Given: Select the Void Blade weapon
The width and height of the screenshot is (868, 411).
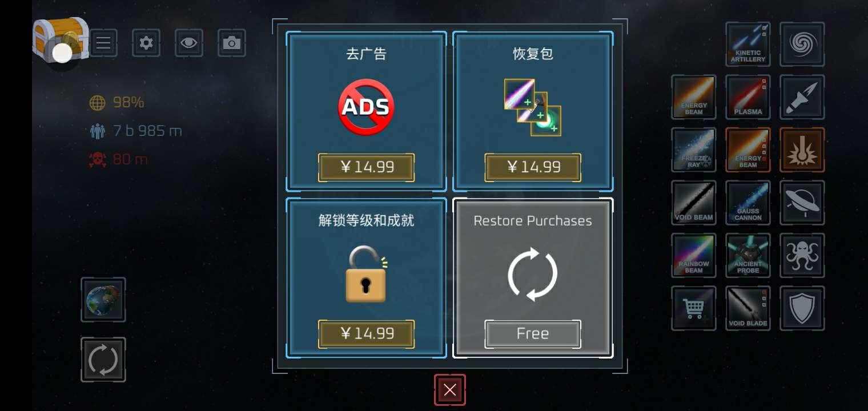Looking at the screenshot, I should [x=748, y=308].
